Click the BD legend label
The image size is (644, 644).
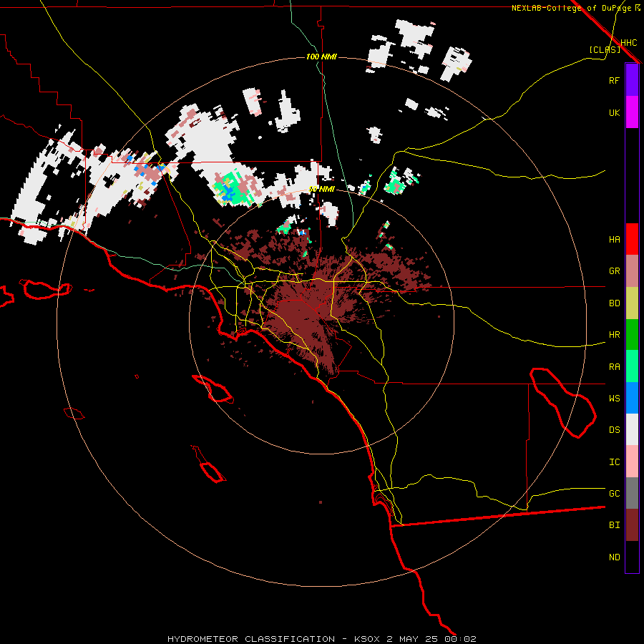(x=614, y=303)
